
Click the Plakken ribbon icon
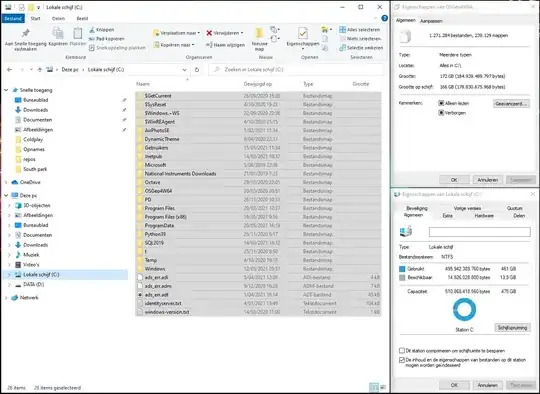coord(77,37)
